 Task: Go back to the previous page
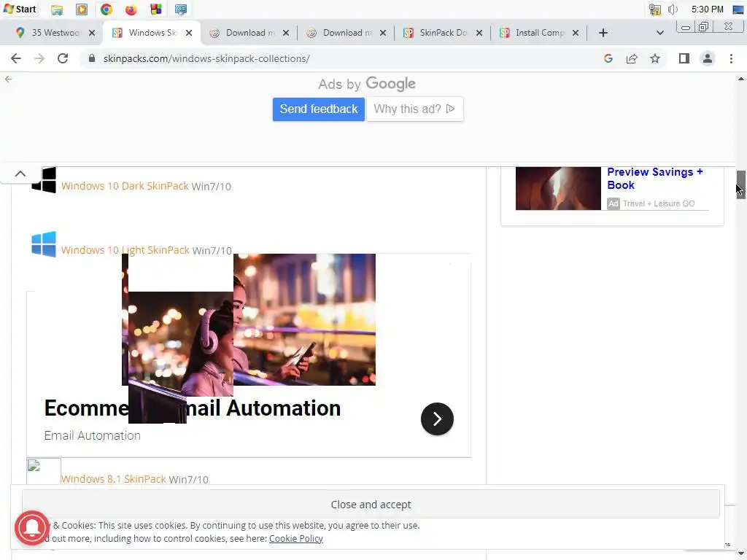tap(16, 58)
